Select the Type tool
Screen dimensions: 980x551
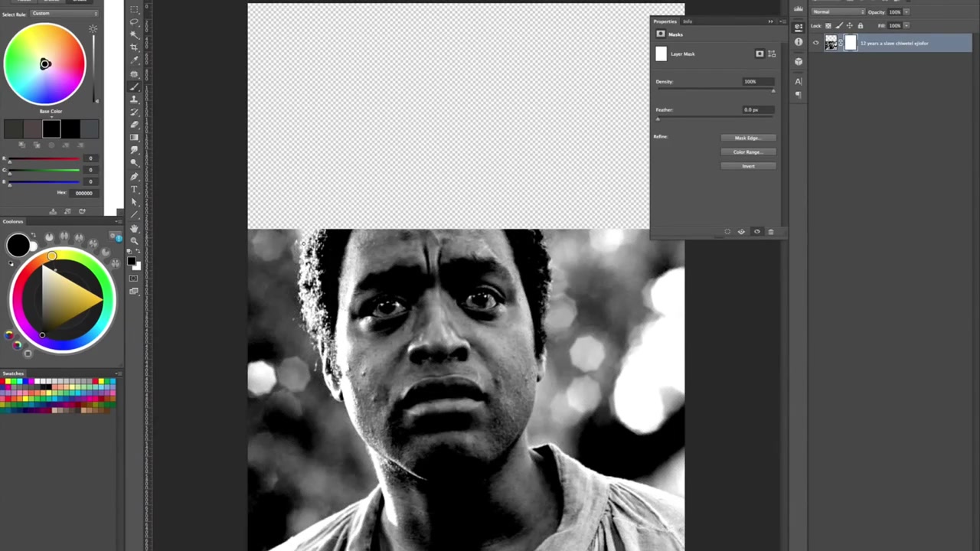(134, 190)
